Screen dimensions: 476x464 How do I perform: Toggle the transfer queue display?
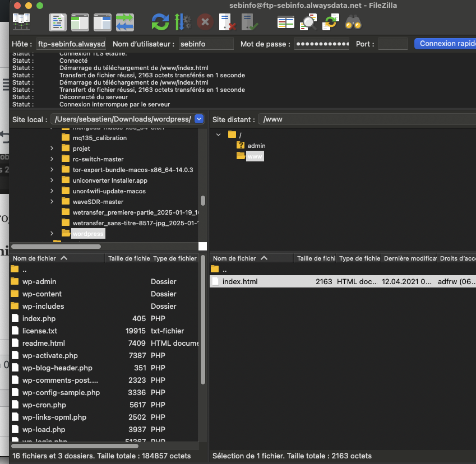(124, 22)
